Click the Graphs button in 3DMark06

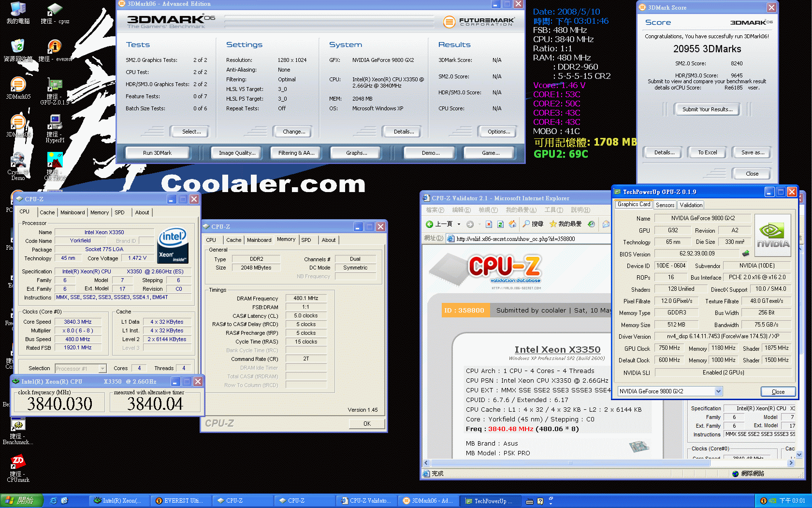357,153
